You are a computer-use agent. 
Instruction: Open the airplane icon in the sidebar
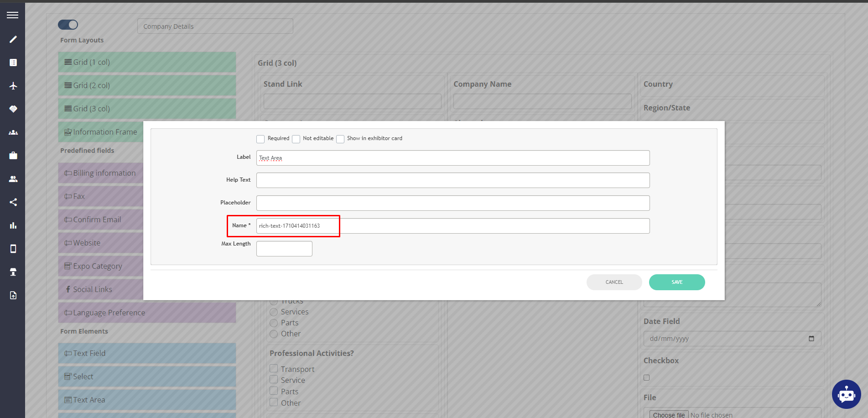13,85
